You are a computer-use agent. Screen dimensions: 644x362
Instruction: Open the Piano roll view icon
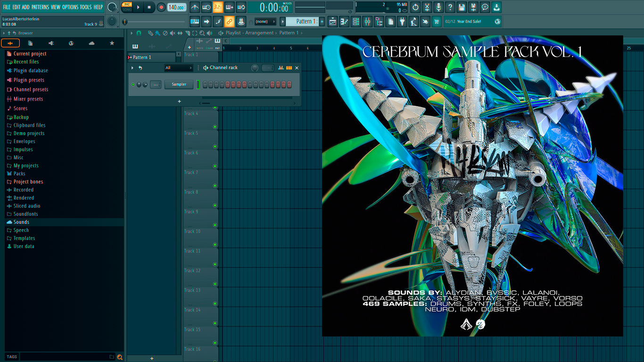pyautogui.click(x=344, y=21)
